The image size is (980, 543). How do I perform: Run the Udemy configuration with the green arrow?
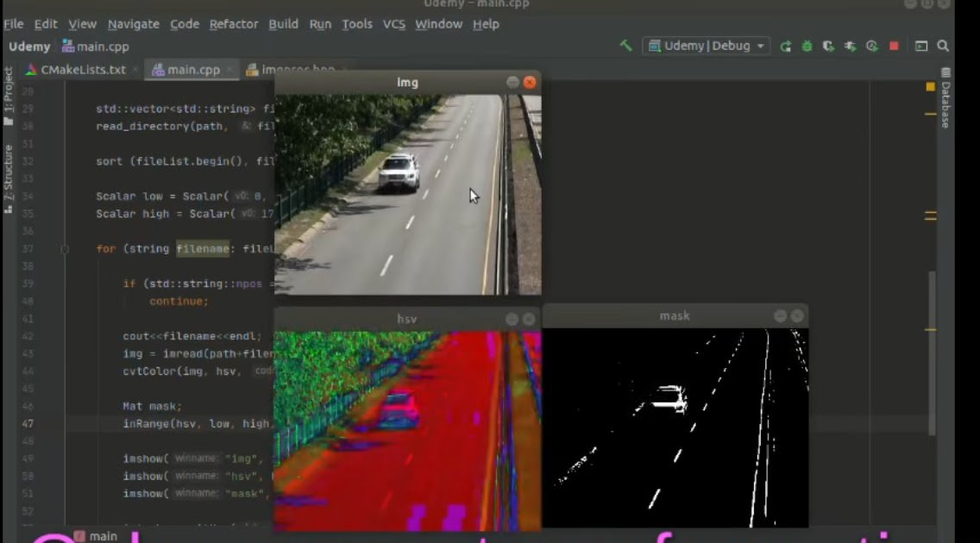tap(787, 46)
